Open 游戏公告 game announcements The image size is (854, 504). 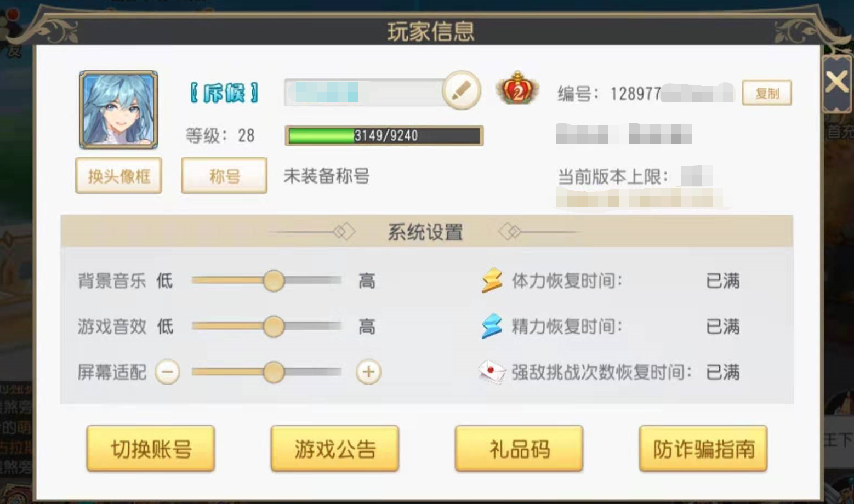(x=335, y=449)
